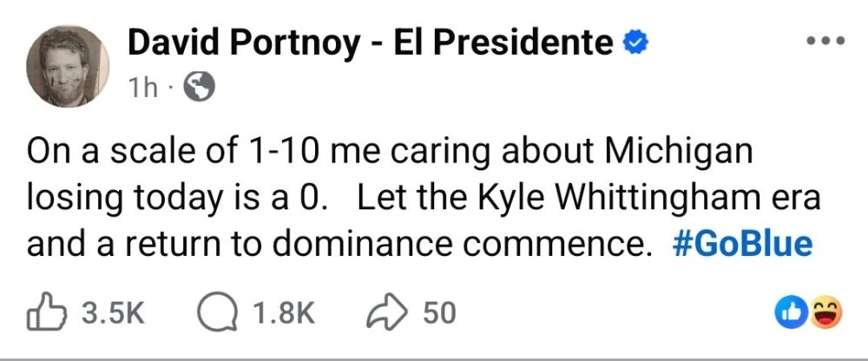Click the blue verified badge
Image resolution: width=868 pixels, height=361 pixels.
pos(635,41)
